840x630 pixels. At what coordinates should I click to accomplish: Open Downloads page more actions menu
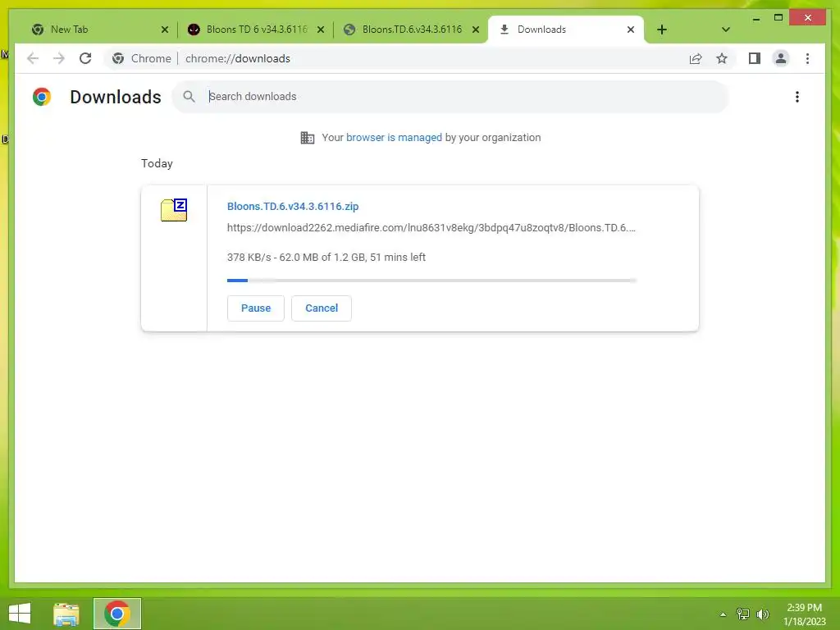(x=797, y=97)
